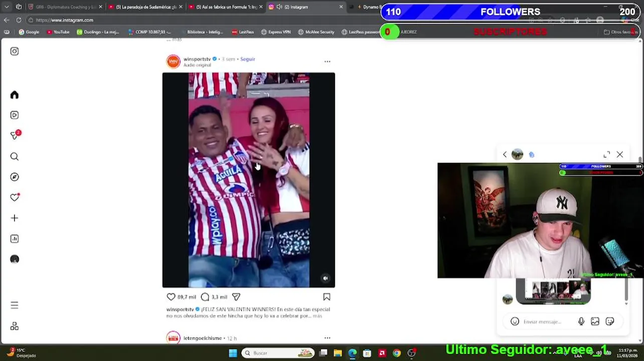Screen dimensions: 644x361
Task: Open taskbar clock showing 11:17 p.m.
Action: coord(628,353)
